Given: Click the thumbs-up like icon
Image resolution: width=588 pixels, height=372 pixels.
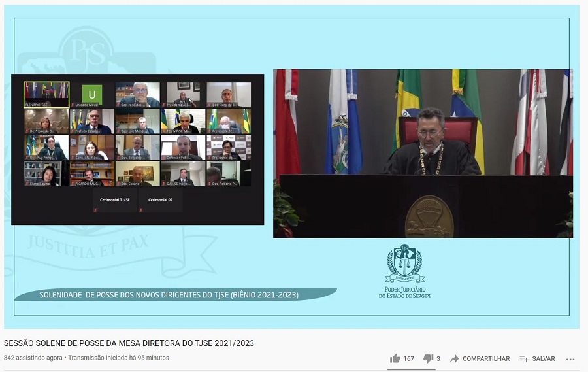Looking at the screenshot, I should pyautogui.click(x=395, y=358).
